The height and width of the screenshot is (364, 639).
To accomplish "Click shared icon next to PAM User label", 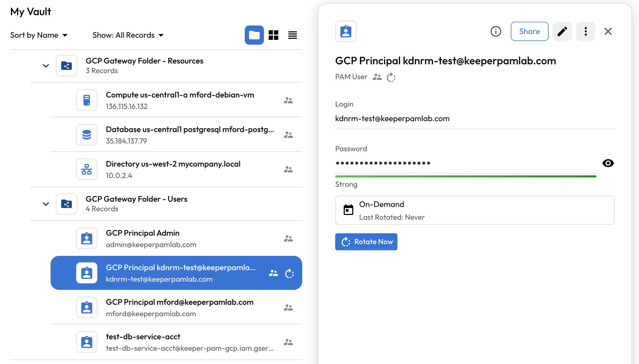I will [x=377, y=77].
